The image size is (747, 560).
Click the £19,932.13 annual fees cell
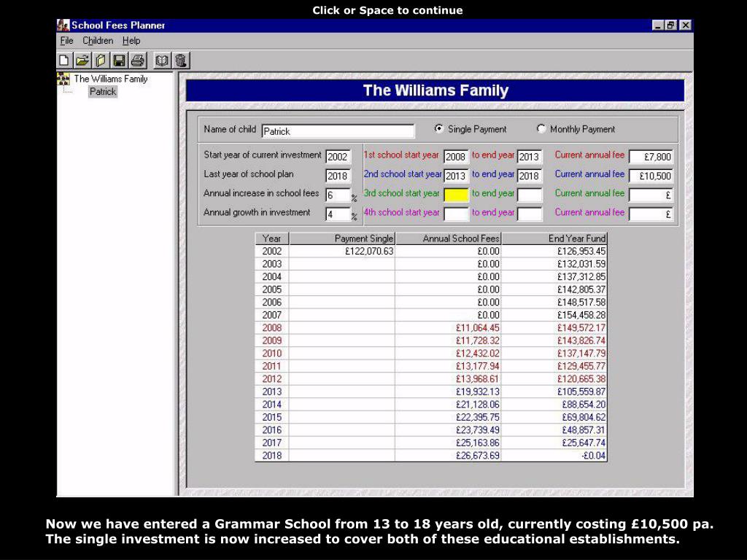(449, 392)
